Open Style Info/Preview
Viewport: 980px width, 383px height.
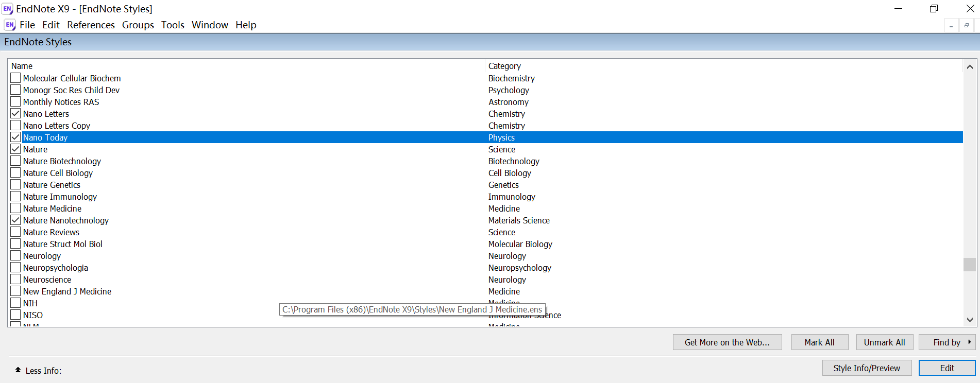pyautogui.click(x=867, y=368)
